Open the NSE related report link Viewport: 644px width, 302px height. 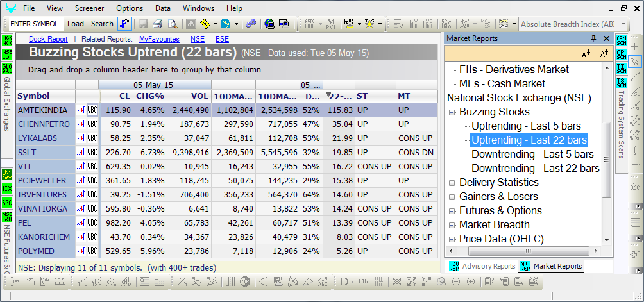(x=198, y=39)
